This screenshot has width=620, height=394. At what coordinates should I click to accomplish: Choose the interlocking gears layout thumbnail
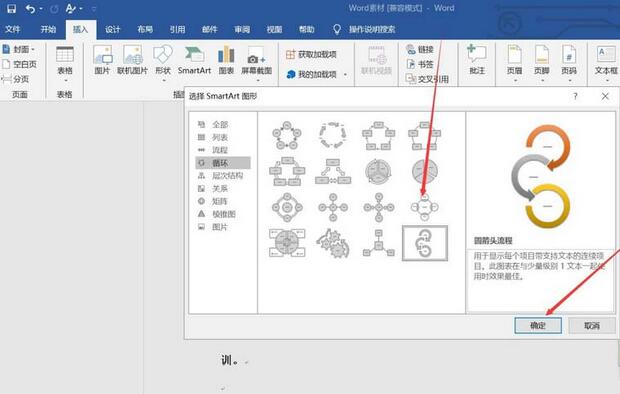(x=333, y=243)
